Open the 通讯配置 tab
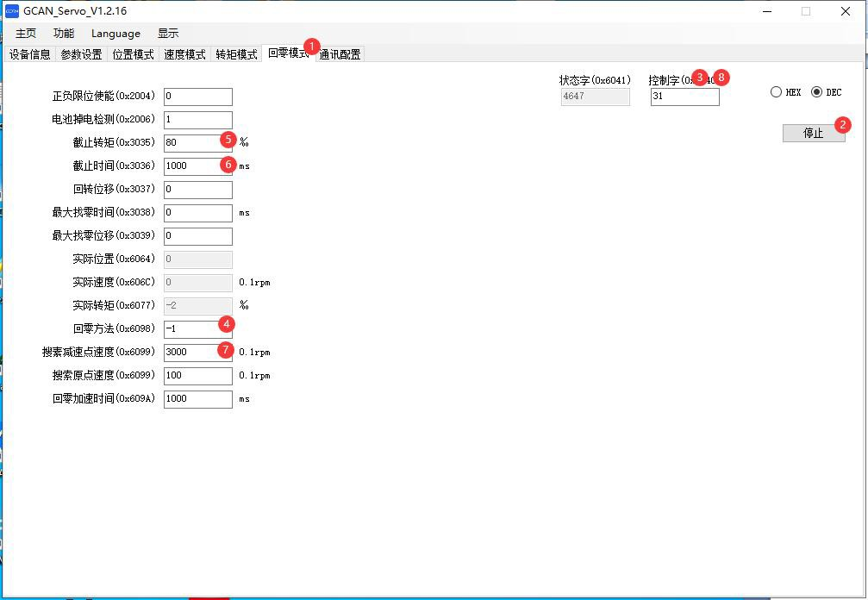Image resolution: width=868 pixels, height=600 pixels. 340,54
